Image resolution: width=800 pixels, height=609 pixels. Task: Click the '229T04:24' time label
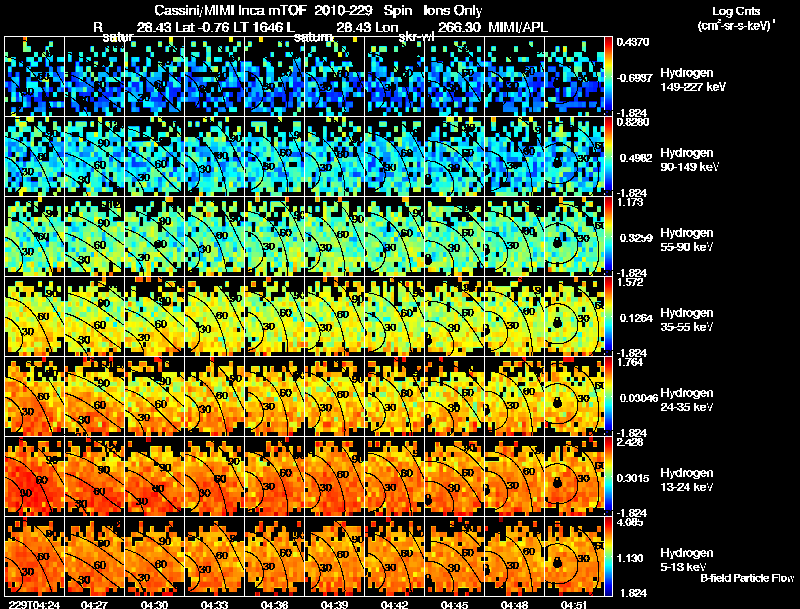[x=35, y=605]
